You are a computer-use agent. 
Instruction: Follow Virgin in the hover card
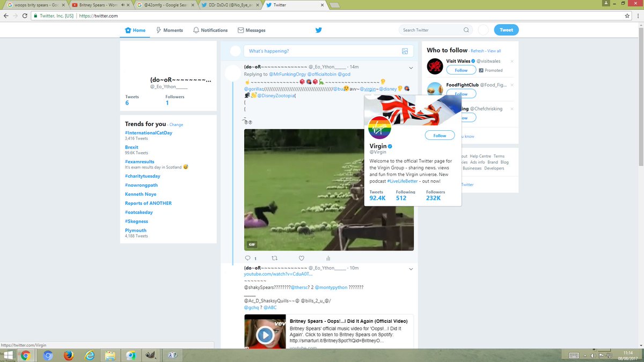440,136
